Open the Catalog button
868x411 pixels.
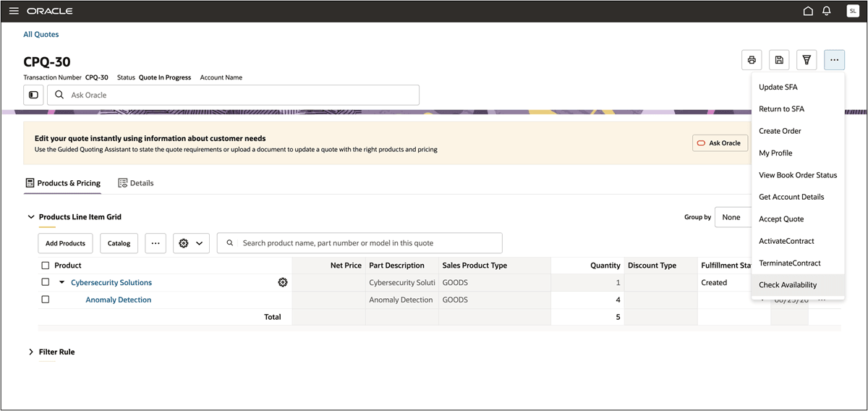[x=119, y=243]
